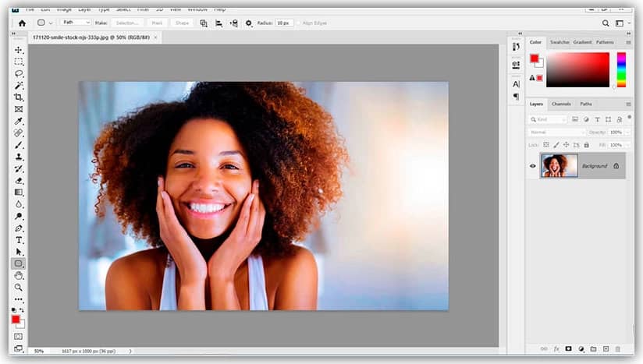Open the gear settings in options bar
The width and height of the screenshot is (643, 364).
tap(249, 23)
